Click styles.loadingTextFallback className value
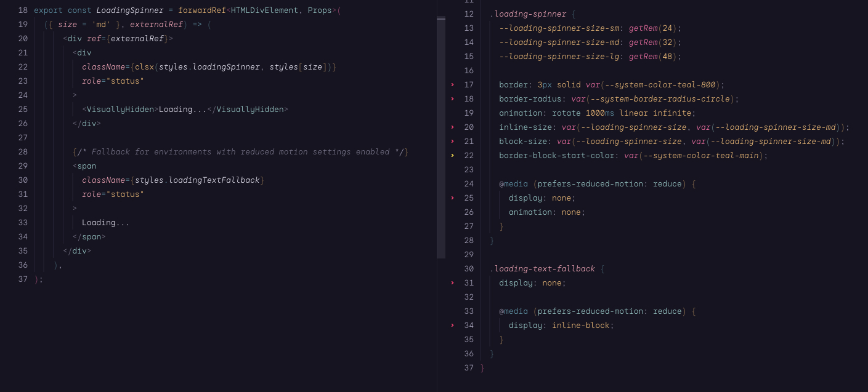Image resolution: width=868 pixels, height=392 pixels. click(197, 180)
